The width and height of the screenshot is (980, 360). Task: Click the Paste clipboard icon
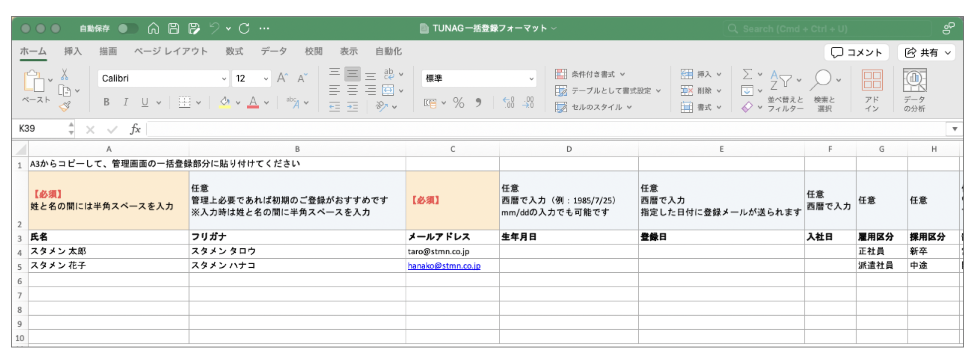[x=34, y=81]
